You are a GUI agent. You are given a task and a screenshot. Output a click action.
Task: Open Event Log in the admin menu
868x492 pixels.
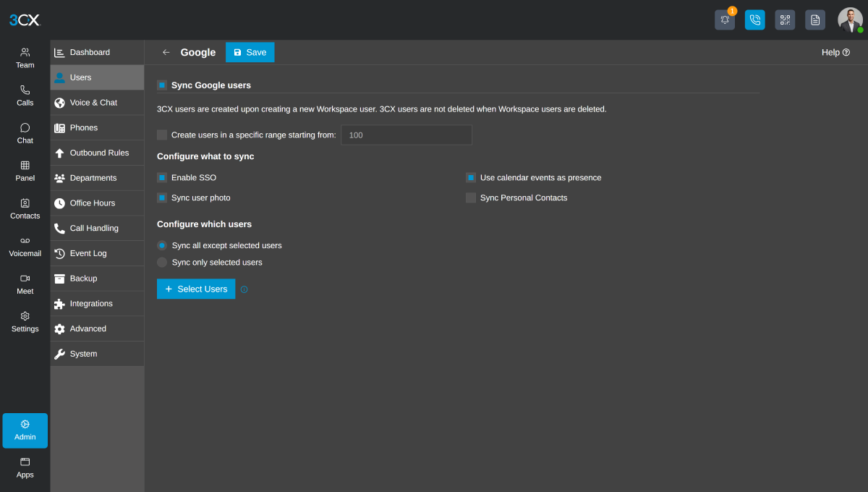[98, 253]
